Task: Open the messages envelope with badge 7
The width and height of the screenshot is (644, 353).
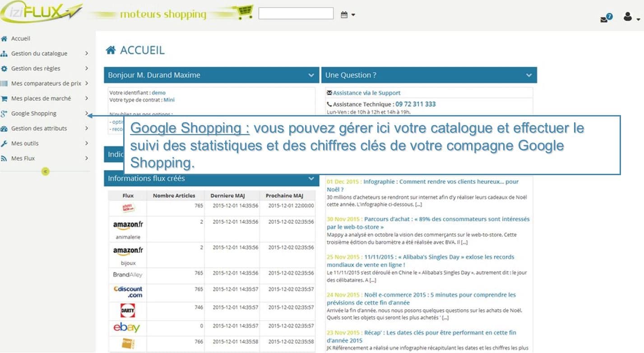Action: pos(606,18)
